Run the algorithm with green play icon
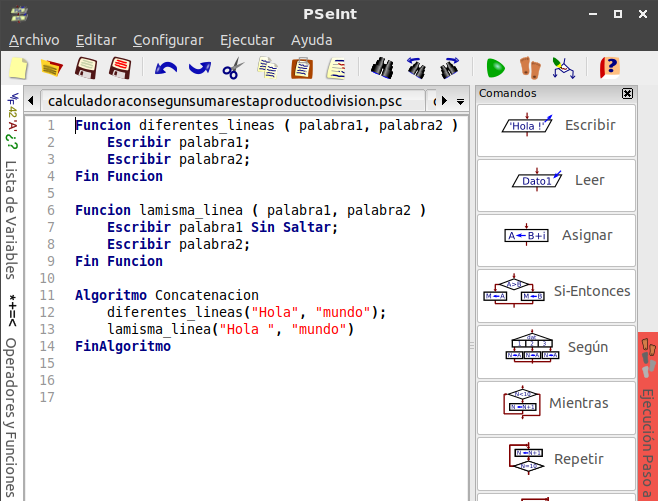The width and height of the screenshot is (658, 501). pos(495,68)
